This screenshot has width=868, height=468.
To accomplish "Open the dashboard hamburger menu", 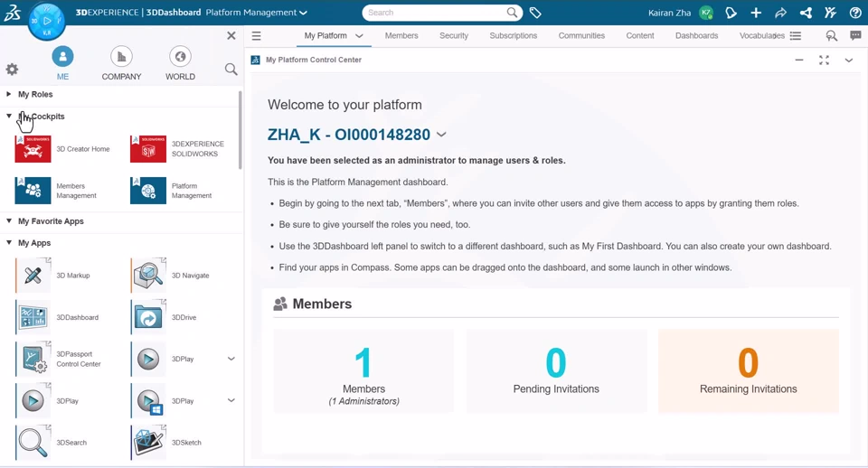I will 256,36.
